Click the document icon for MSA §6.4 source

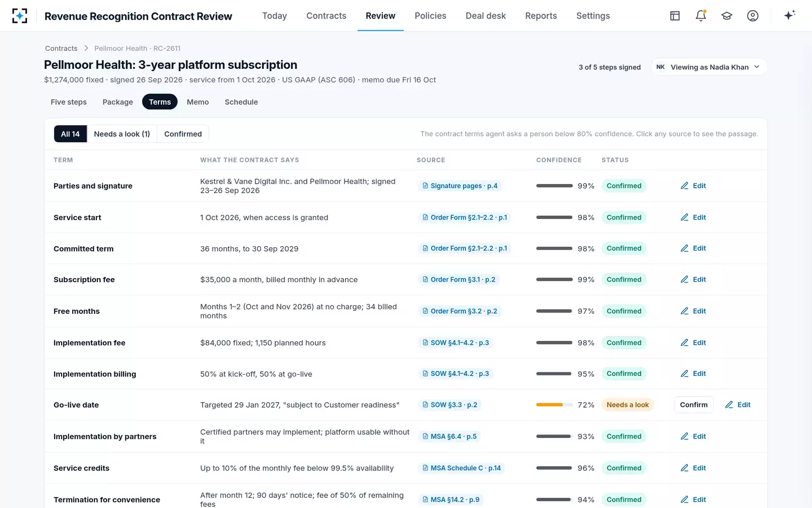tap(425, 436)
